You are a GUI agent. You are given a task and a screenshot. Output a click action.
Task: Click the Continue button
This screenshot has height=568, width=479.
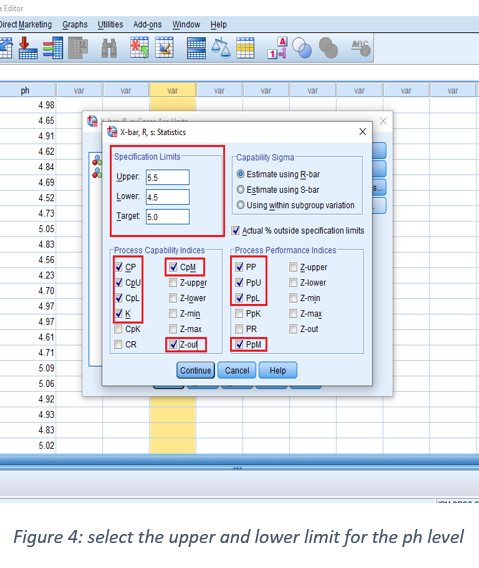click(196, 370)
